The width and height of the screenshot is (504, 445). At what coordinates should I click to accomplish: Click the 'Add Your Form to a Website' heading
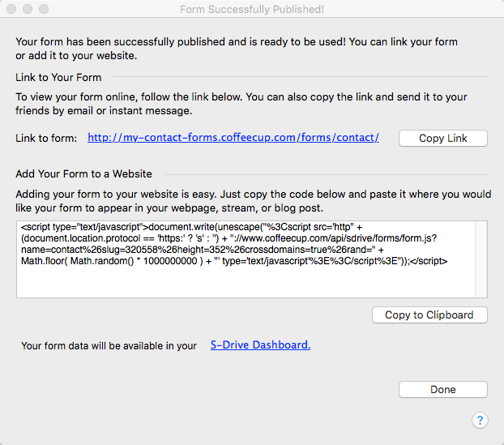tap(83, 174)
